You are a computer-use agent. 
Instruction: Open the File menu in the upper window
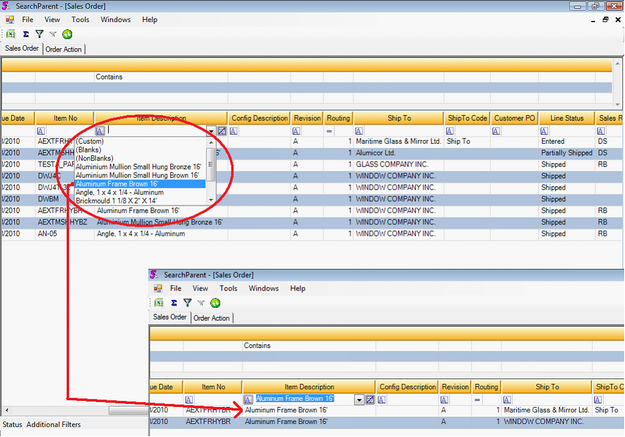27,19
